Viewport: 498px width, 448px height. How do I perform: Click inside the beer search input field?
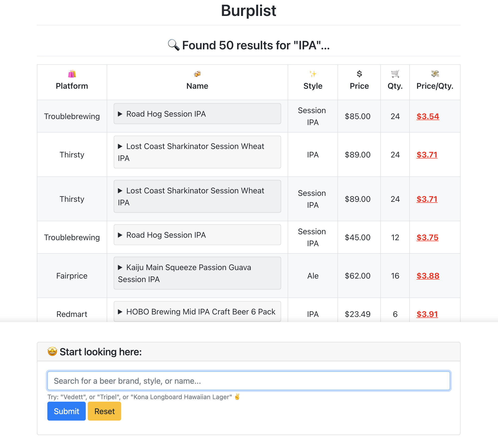point(249,380)
